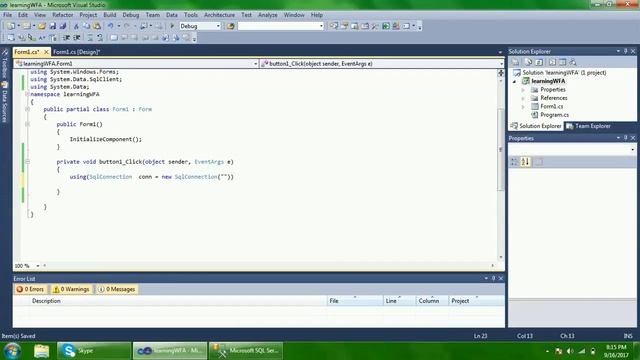This screenshot has height=360, width=640.
Task: Click the New Project toolbar icon
Action: 11,26
